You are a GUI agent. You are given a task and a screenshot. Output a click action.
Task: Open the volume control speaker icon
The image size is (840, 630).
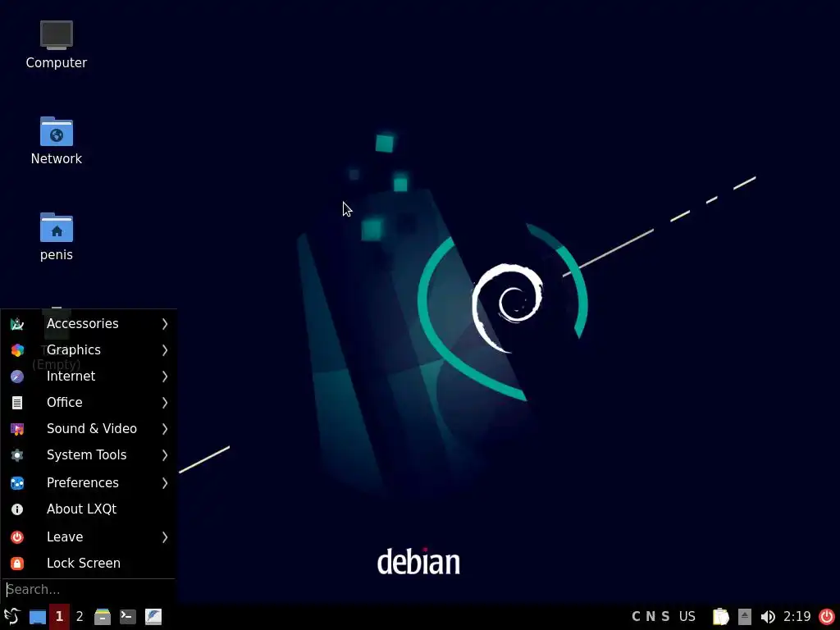click(x=768, y=617)
